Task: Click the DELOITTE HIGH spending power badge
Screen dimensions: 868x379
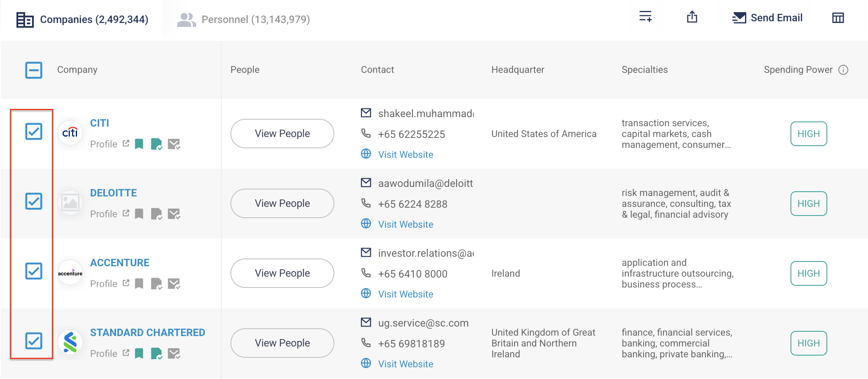Action: [809, 204]
